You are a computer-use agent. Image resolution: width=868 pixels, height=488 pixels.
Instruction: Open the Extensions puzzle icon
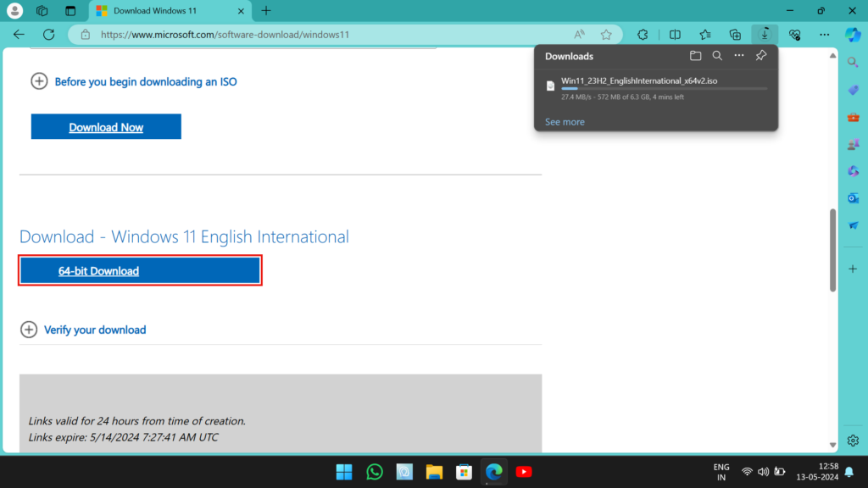[643, 34]
